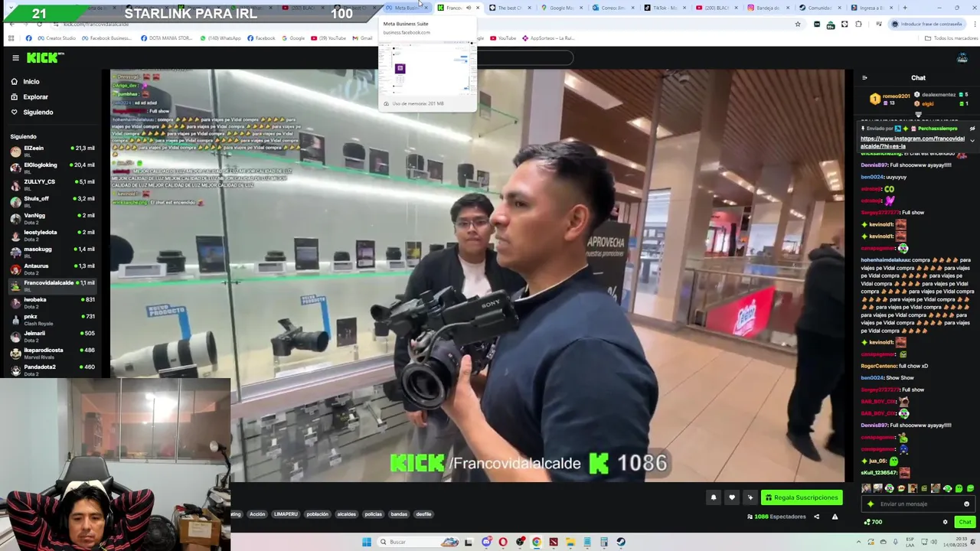Click the notification bell icon
This screenshot has height=551, width=980.
714,497
